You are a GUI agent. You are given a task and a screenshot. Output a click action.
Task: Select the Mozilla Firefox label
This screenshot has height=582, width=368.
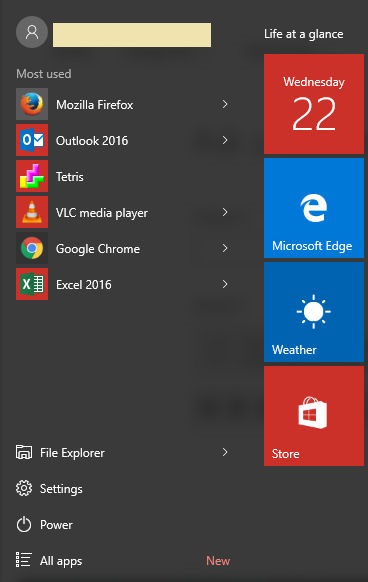(94, 105)
